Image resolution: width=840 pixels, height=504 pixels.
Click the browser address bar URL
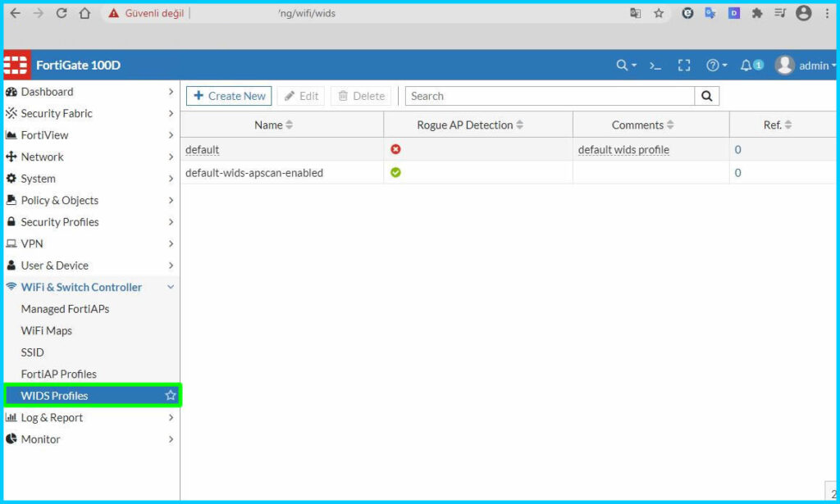click(307, 13)
